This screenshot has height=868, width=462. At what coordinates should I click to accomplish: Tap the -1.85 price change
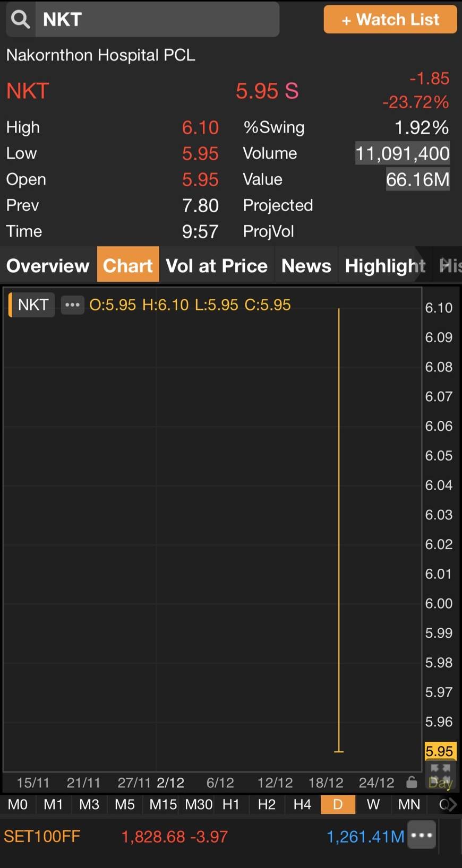click(430, 79)
